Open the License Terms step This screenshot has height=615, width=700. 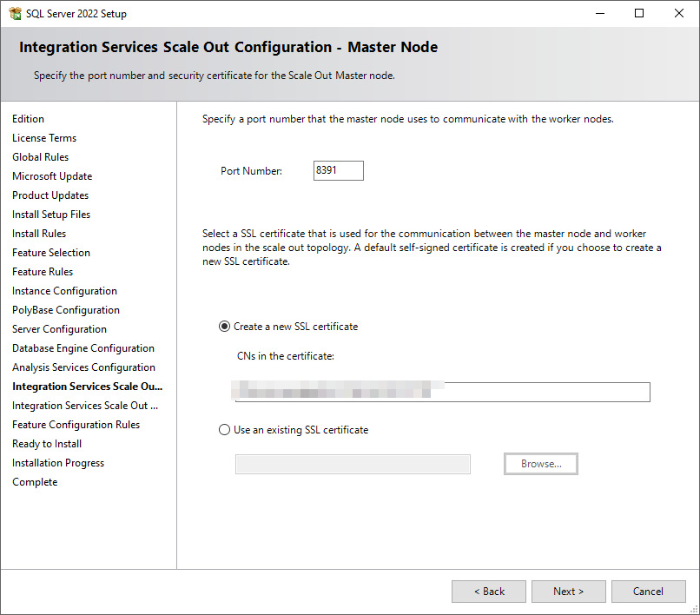pyautogui.click(x=44, y=137)
